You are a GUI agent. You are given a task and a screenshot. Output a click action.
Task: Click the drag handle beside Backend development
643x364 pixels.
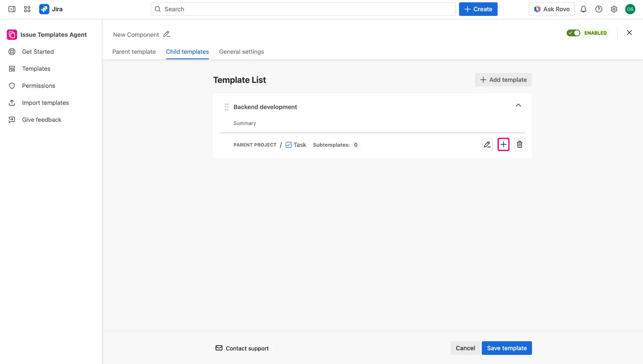click(226, 107)
